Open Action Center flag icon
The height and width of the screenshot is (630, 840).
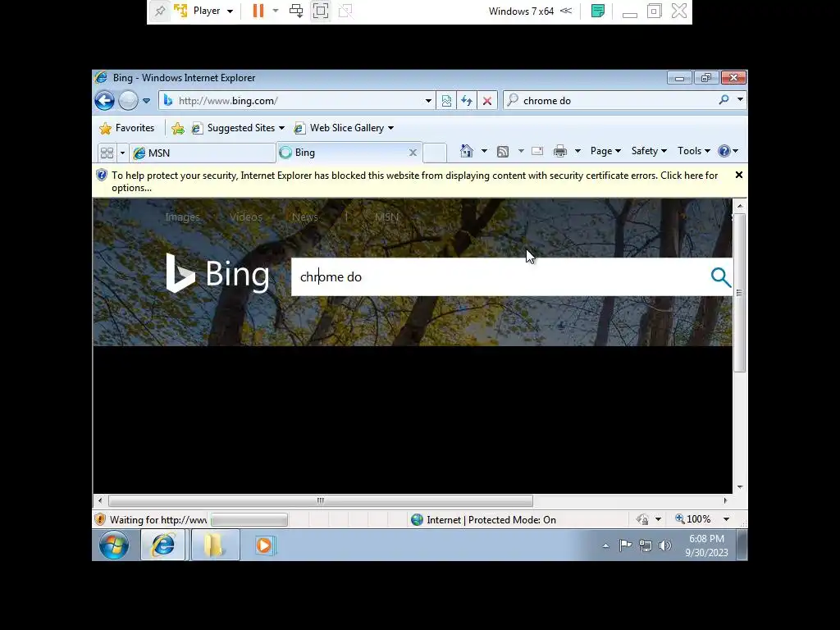(625, 546)
